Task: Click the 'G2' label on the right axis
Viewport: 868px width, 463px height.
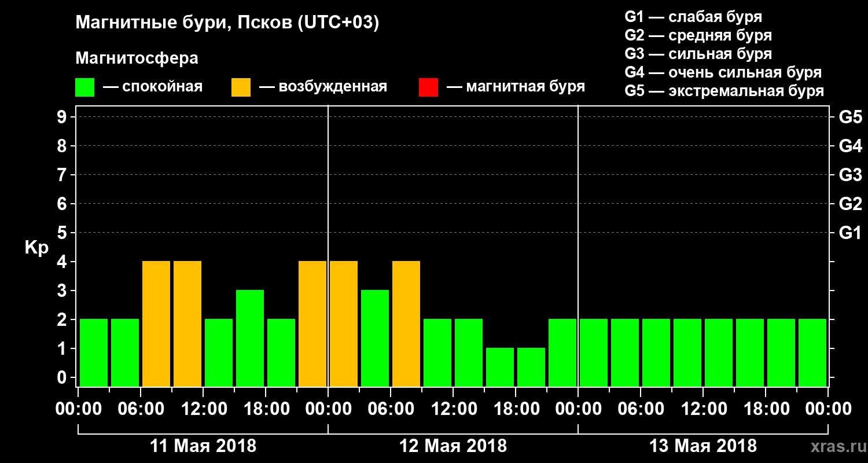Action: (850, 204)
